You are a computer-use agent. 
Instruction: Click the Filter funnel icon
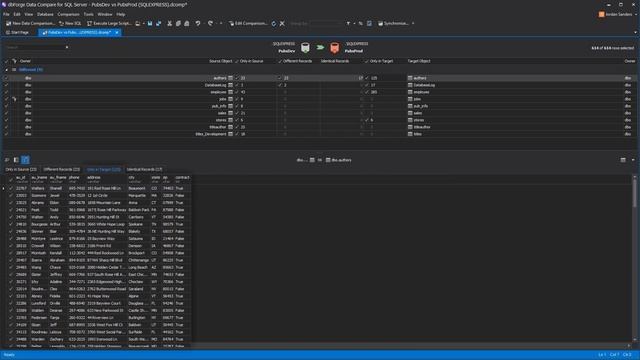point(348,24)
